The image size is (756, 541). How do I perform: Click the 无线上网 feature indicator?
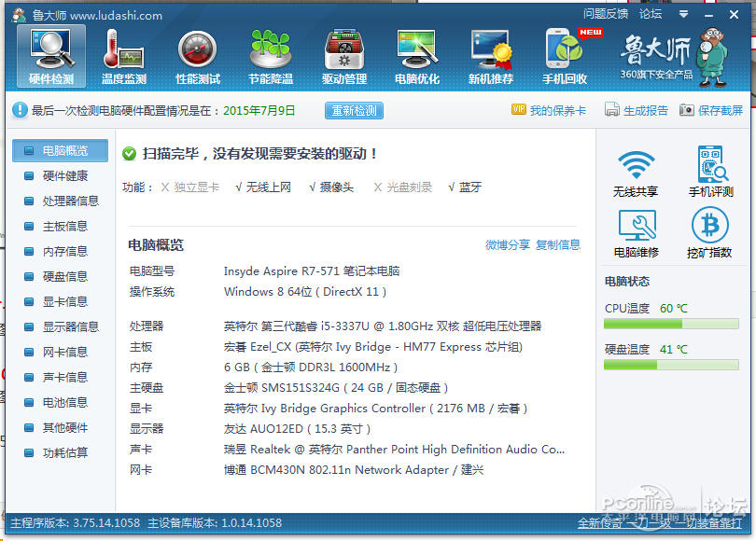tap(263, 187)
